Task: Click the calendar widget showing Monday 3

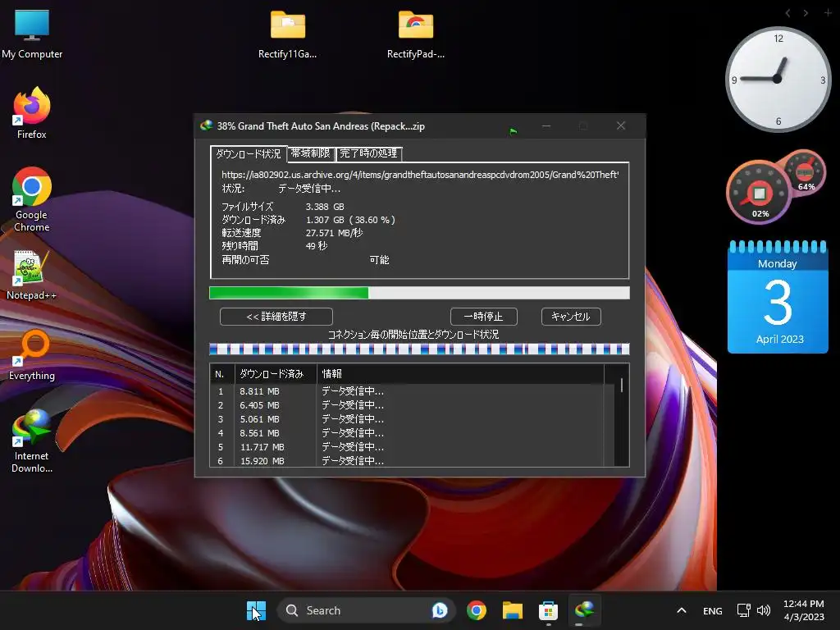Action: click(778, 297)
